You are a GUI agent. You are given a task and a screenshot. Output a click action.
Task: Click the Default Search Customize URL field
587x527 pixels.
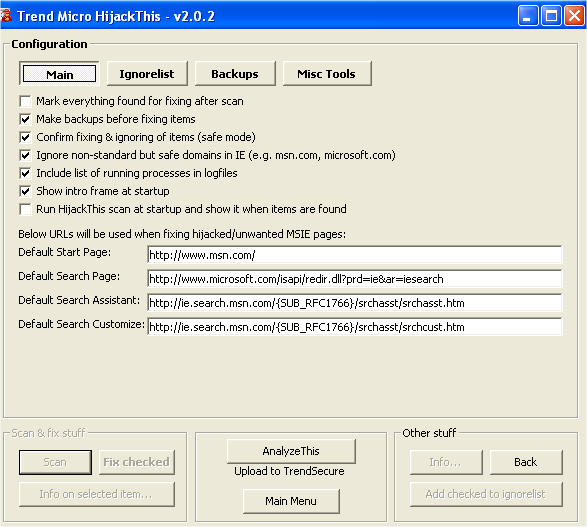pos(355,327)
